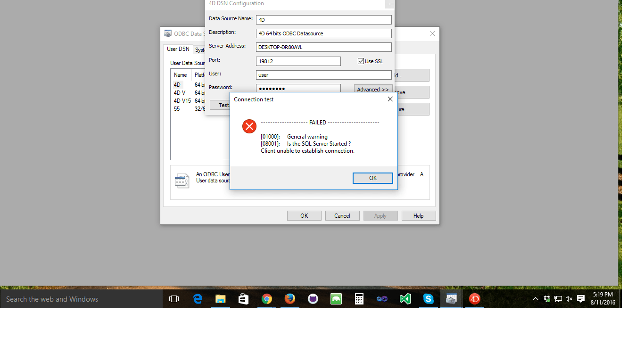The image size is (644, 362).
Task: Click the Port field showing 19812
Action: (298, 61)
